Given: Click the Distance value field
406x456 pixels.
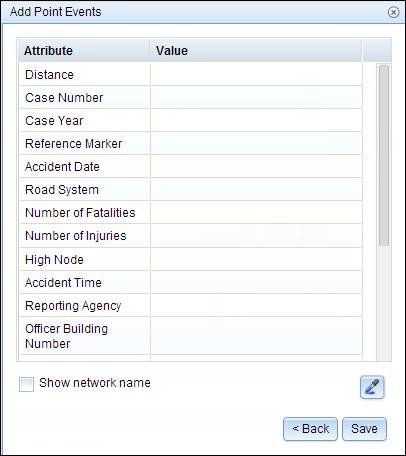Looking at the screenshot, I should point(257,75).
